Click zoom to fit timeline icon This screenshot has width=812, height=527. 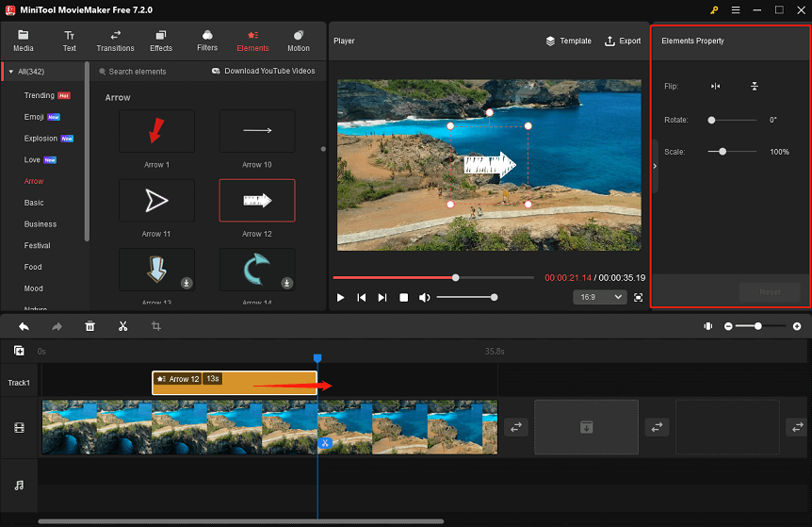708,326
